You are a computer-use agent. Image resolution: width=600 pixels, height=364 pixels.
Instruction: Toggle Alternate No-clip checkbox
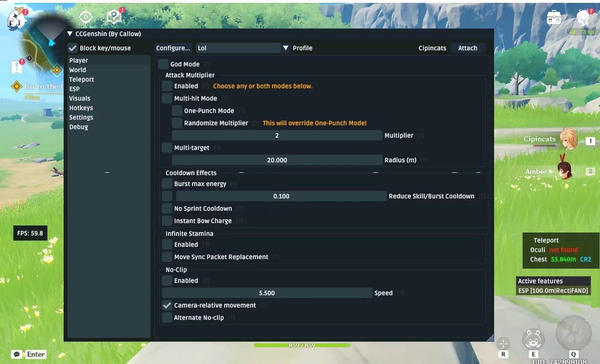pyautogui.click(x=167, y=317)
